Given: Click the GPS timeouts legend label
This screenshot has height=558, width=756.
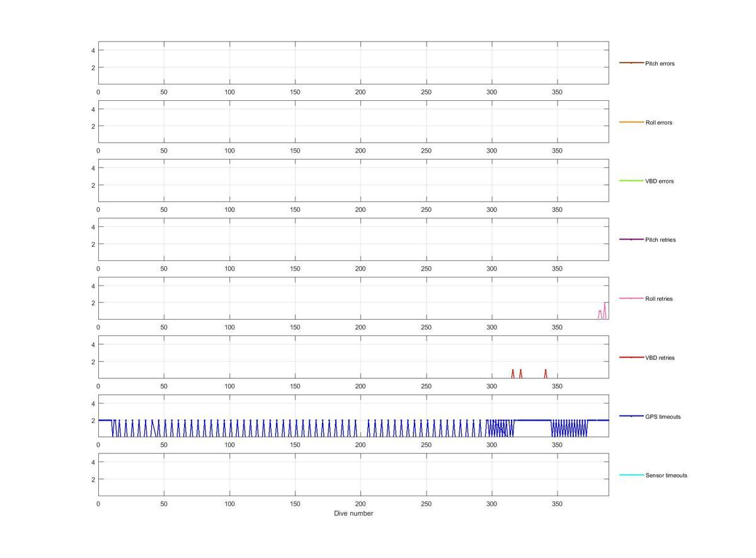Looking at the screenshot, I should point(663,417).
